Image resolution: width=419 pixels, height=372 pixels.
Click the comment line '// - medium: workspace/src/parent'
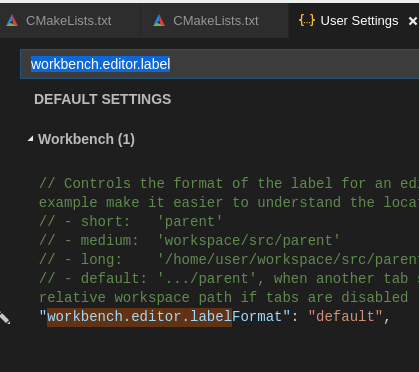(x=189, y=240)
